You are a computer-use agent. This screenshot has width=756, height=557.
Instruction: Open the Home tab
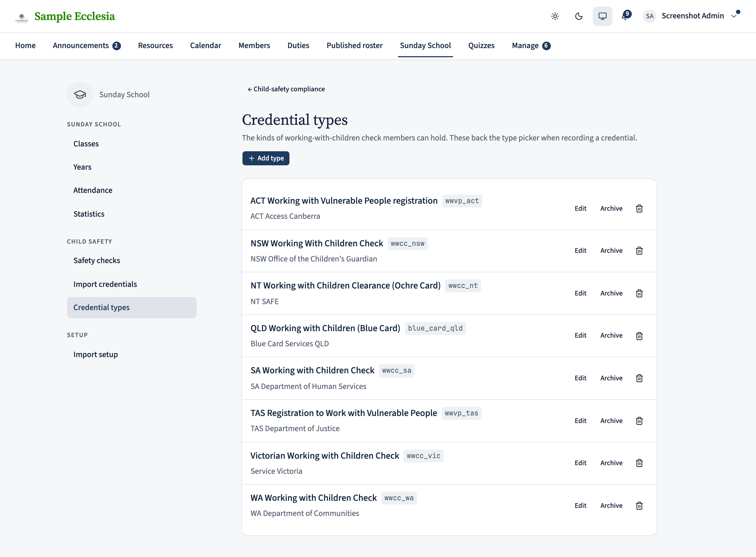pos(25,46)
